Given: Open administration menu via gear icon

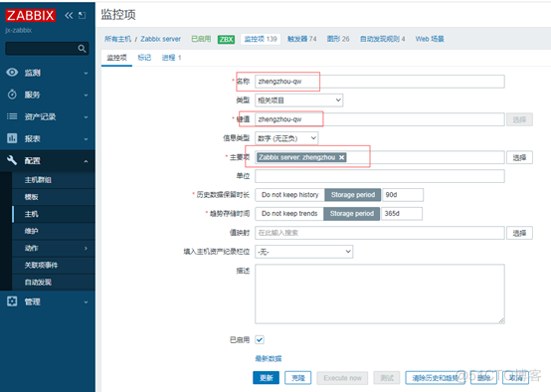Looking at the screenshot, I should tap(12, 301).
